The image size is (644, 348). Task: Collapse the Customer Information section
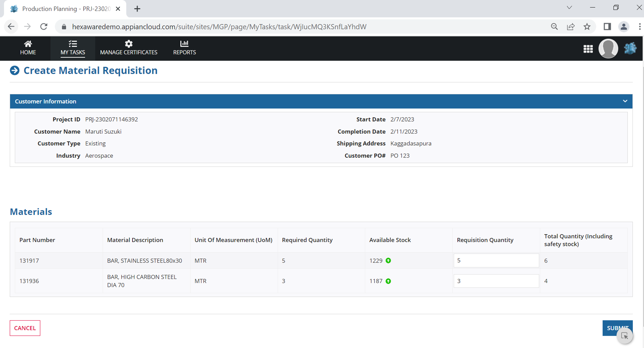coord(625,101)
